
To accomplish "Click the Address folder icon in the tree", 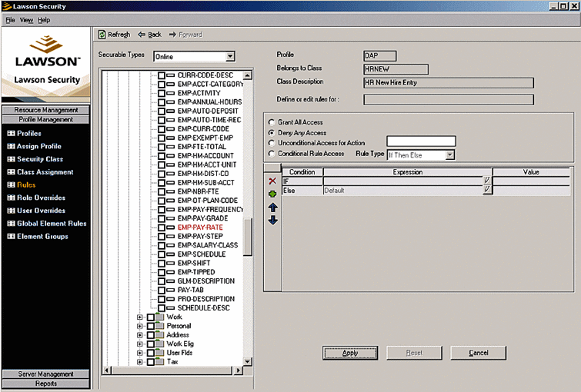I will [160, 334].
